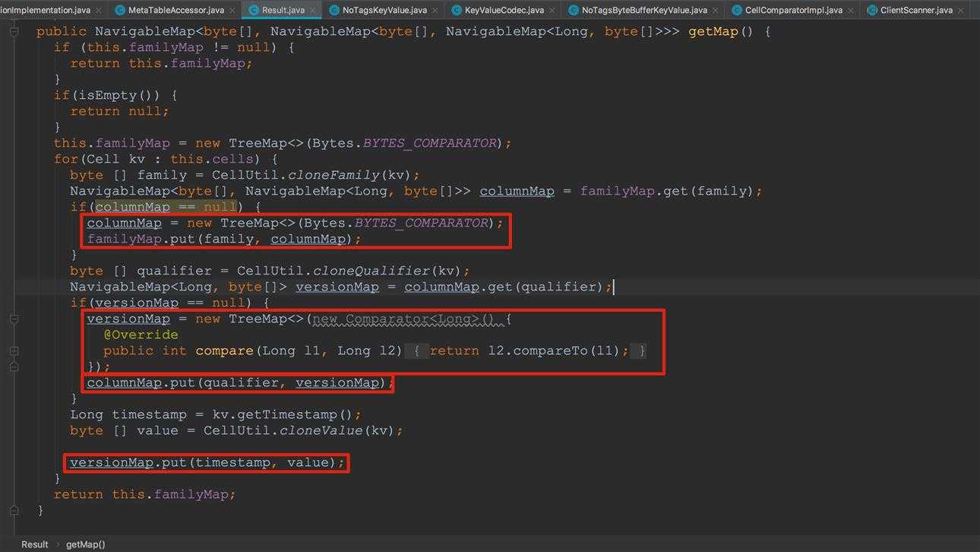Click the fold end marker at getMap's closing brace

click(14, 510)
